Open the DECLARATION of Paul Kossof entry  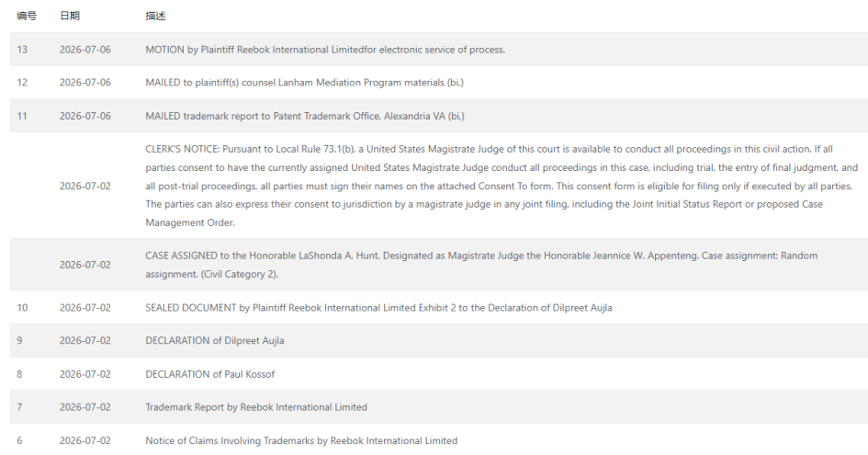[209, 374]
